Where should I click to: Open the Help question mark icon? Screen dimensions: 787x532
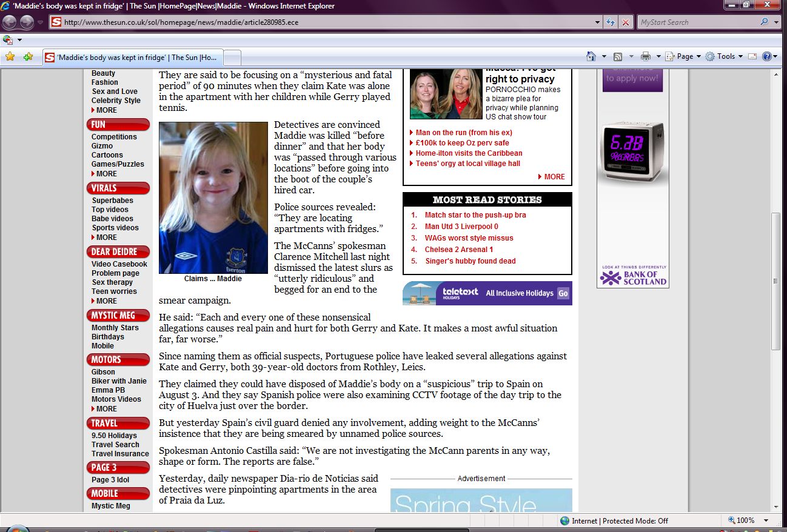click(x=766, y=56)
